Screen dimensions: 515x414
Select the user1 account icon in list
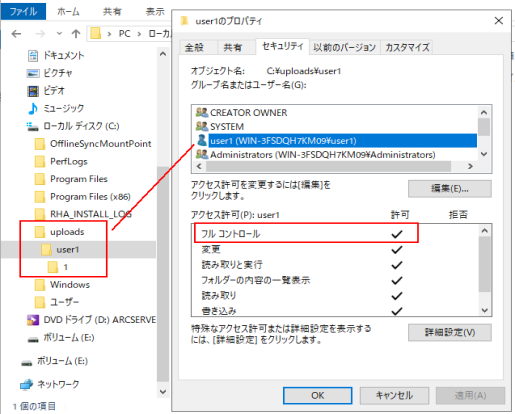point(202,140)
